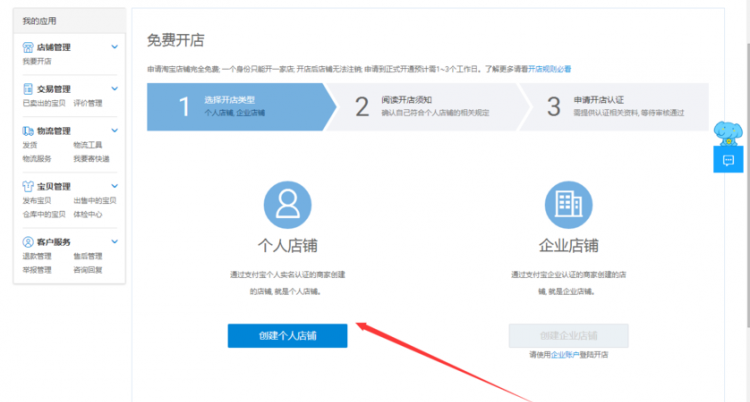Click the 创建个人店铺 button
The height and width of the screenshot is (402, 750).
point(287,335)
